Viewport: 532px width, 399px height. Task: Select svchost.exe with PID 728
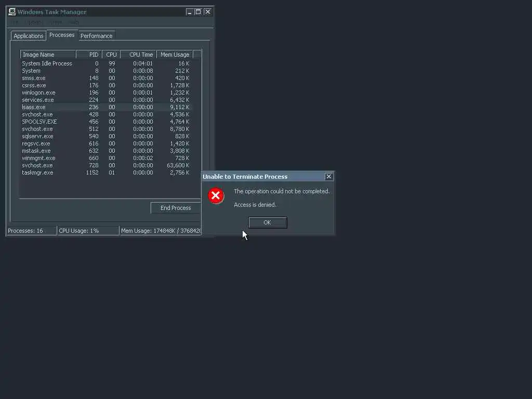106,166
